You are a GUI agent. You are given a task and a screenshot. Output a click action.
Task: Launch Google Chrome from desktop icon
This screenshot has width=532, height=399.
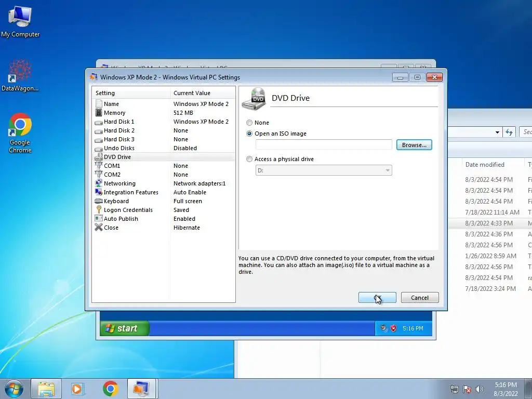[x=20, y=133]
